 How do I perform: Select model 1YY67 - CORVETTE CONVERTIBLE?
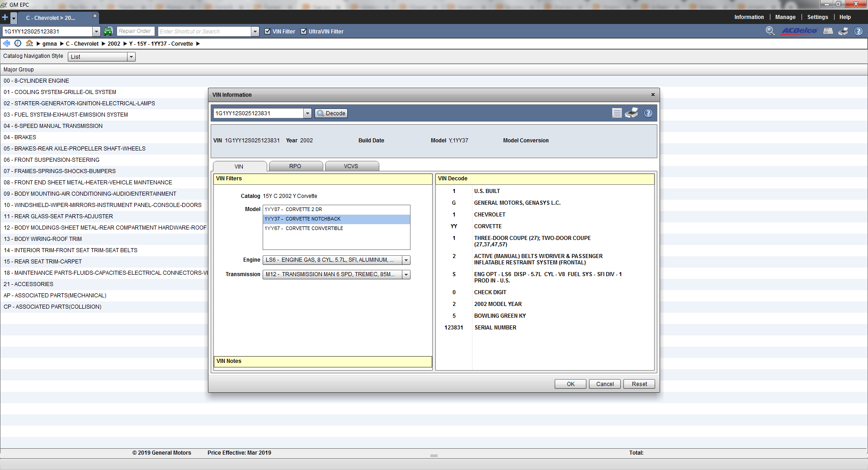(x=336, y=229)
